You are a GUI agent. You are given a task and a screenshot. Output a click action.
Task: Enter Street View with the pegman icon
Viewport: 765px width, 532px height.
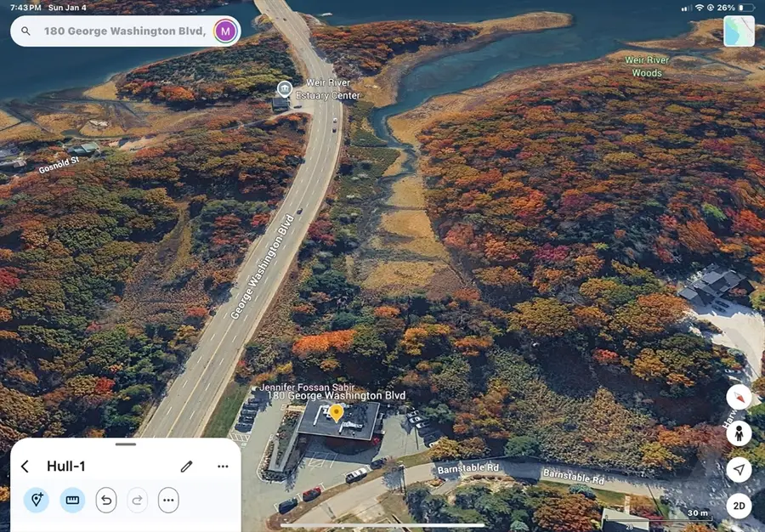coord(739,433)
